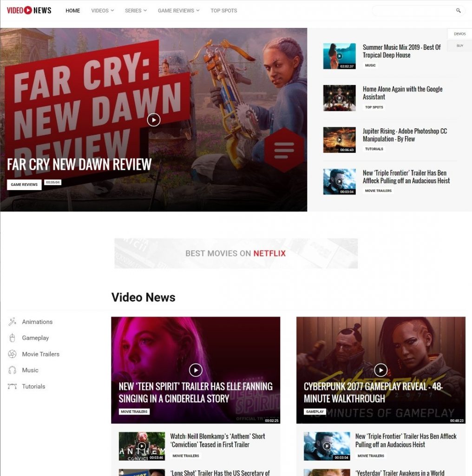Image resolution: width=472 pixels, height=476 pixels.
Task: Click the Music tag under Summer Mix
Action: coord(370,65)
